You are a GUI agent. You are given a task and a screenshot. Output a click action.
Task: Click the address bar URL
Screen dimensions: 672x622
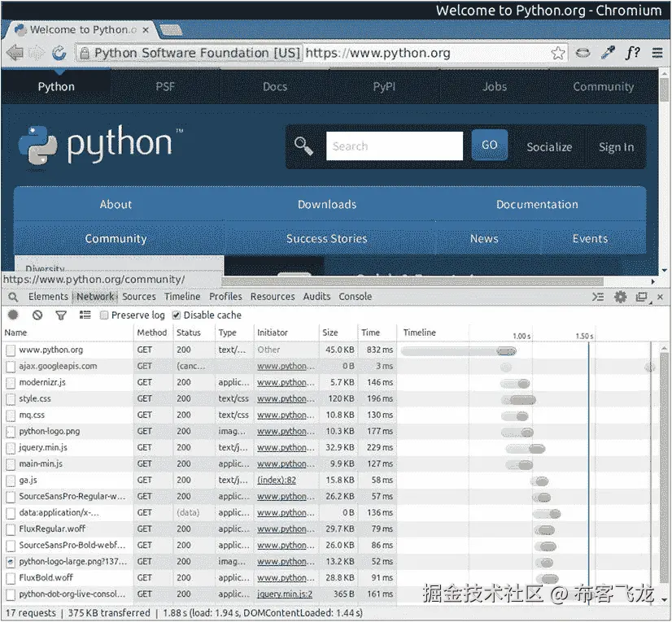(x=378, y=53)
